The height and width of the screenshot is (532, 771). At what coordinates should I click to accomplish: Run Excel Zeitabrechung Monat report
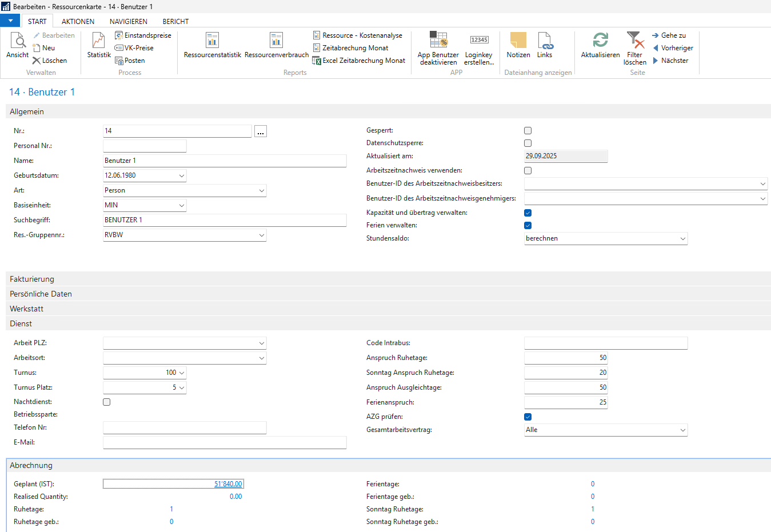(363, 61)
